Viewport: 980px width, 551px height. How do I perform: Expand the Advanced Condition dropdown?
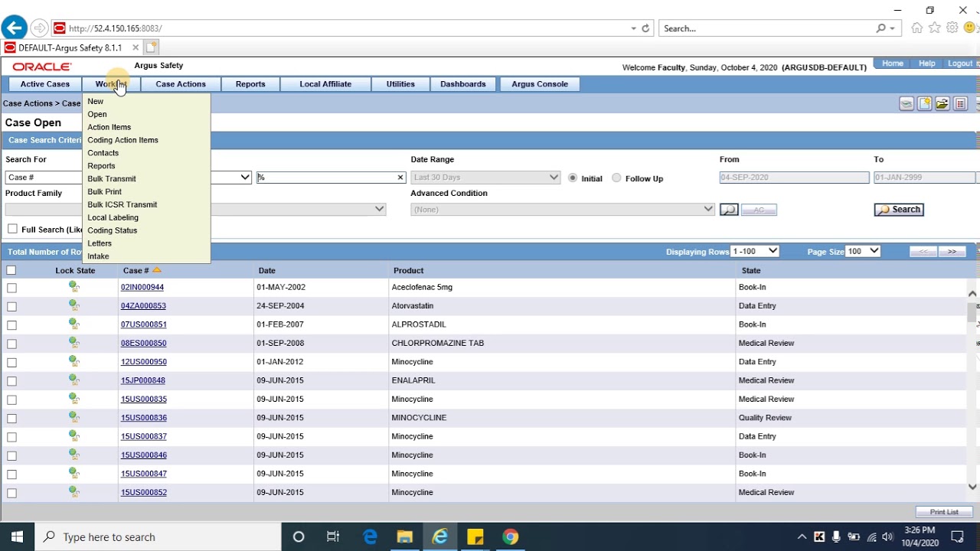tap(563, 210)
